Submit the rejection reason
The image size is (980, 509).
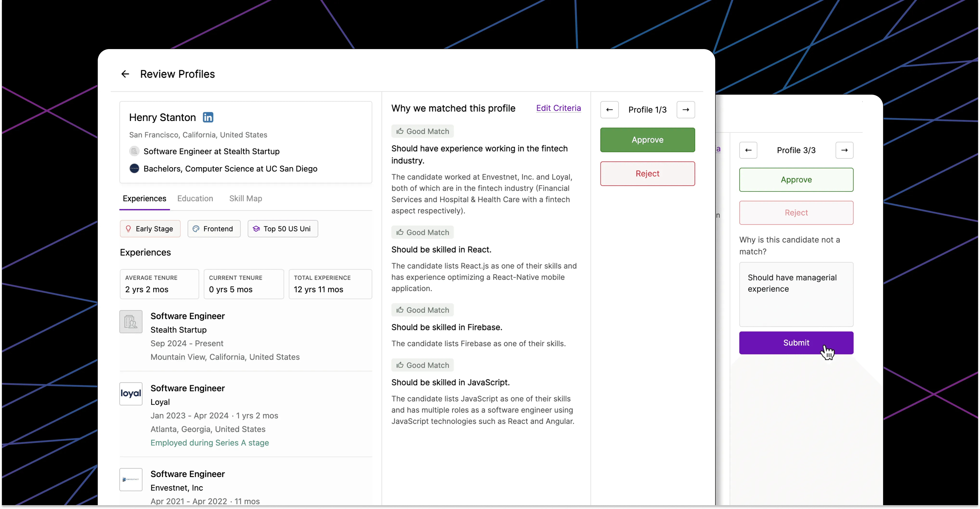796,343
